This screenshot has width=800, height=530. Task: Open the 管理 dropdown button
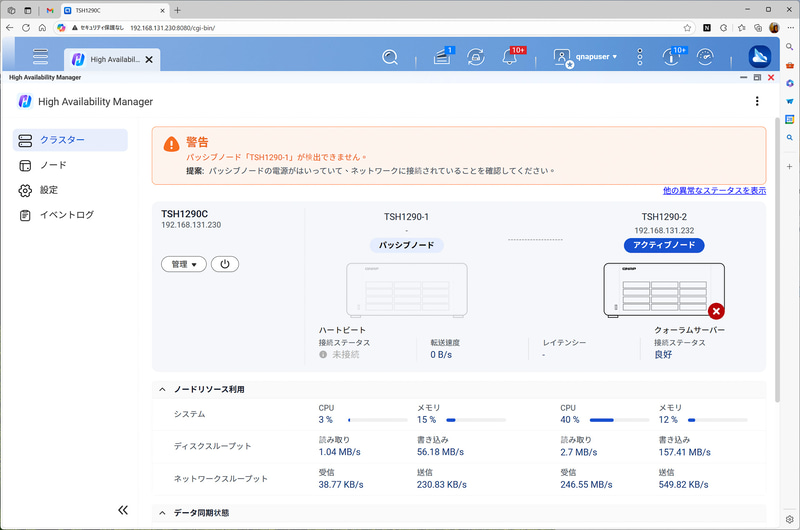click(184, 264)
